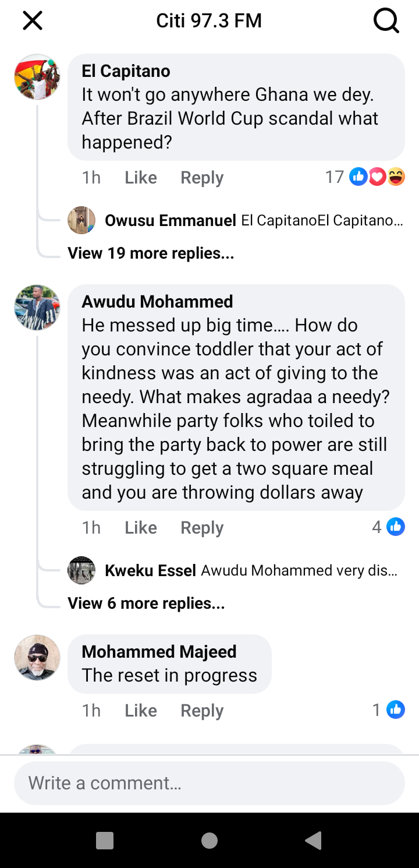Image resolution: width=419 pixels, height=868 pixels.
Task: Open Kweku Essel's reply avatar
Action: [x=81, y=570]
